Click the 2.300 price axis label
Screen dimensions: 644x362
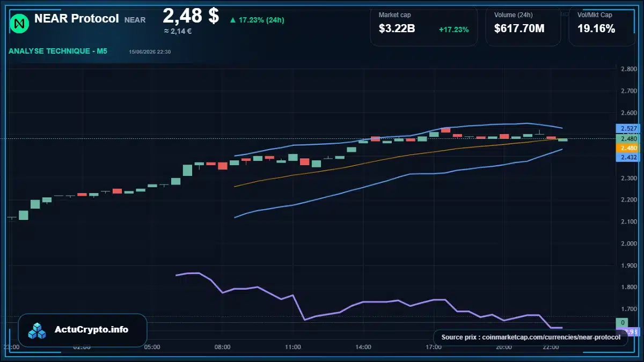tap(628, 178)
